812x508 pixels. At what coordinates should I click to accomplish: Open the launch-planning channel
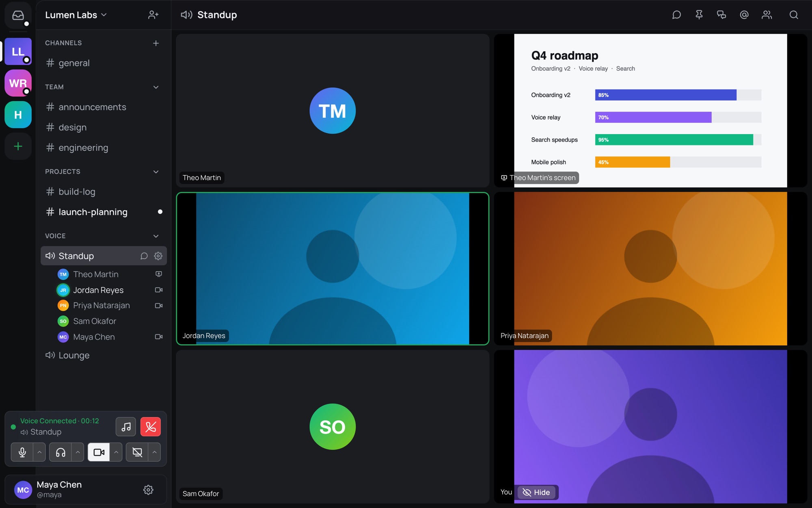[x=104, y=212]
